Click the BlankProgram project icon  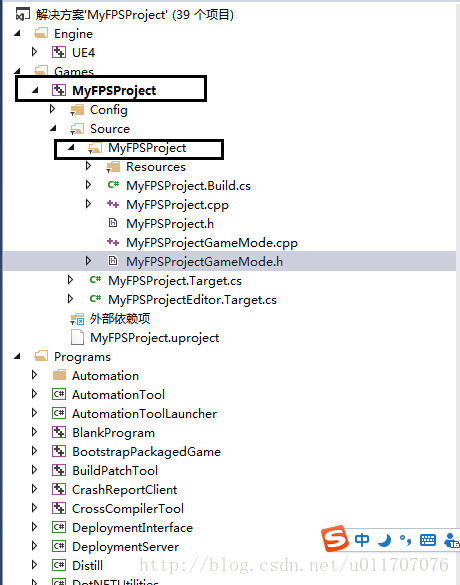click(59, 432)
